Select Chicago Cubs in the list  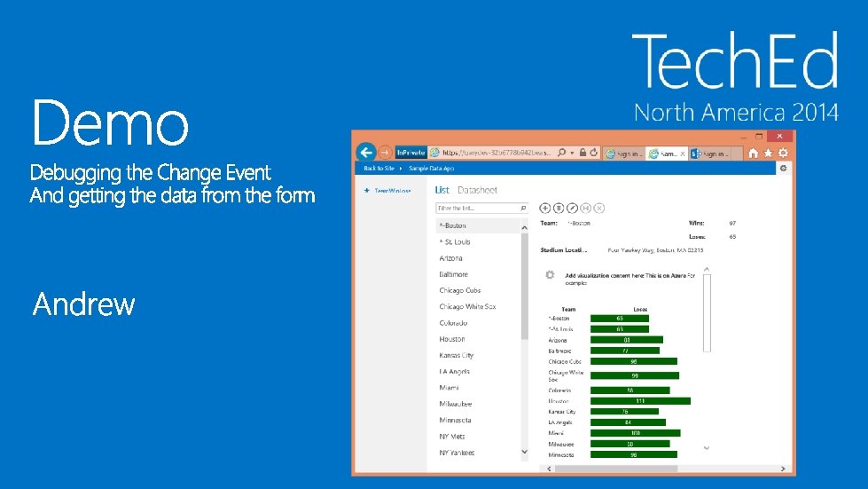pos(478,290)
